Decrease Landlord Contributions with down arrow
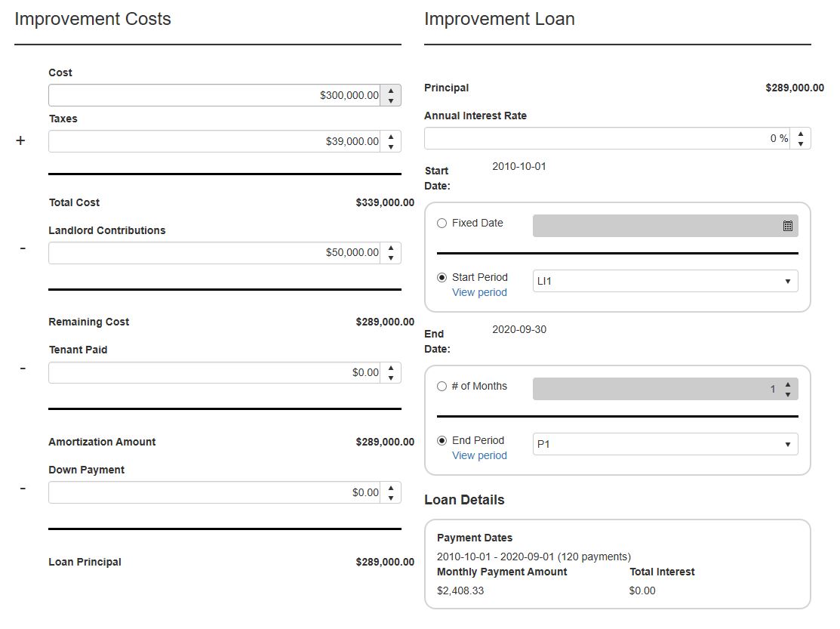The image size is (840, 629). tap(391, 258)
